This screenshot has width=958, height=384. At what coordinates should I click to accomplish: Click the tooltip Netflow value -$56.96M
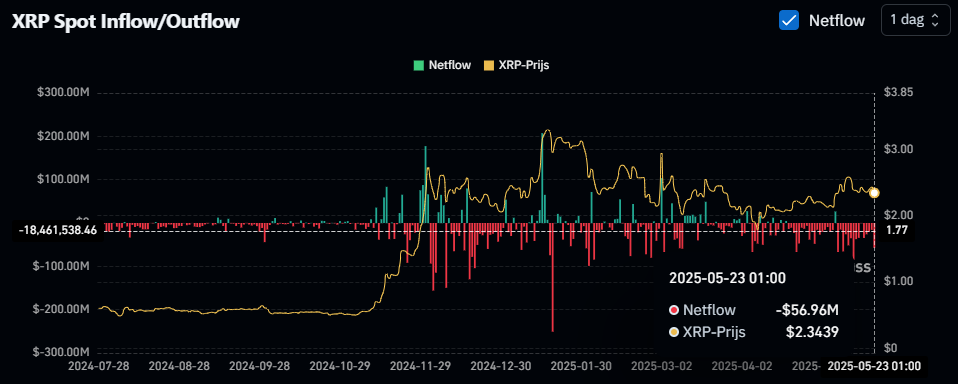806,311
